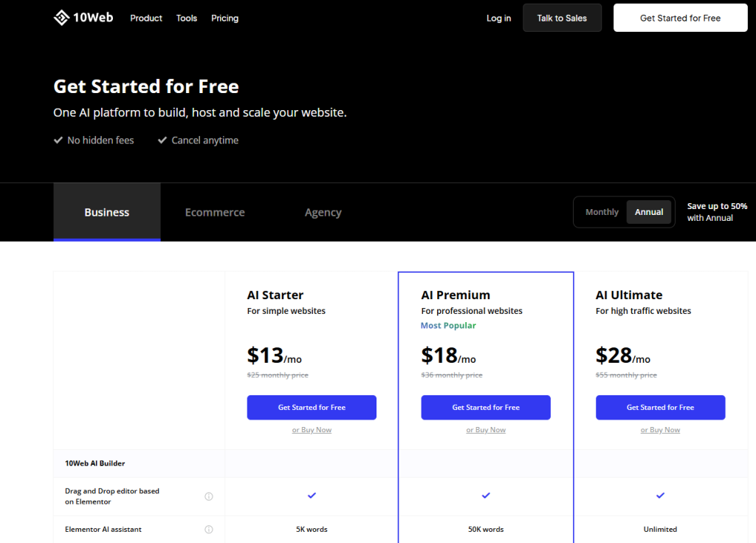Screen dimensions: 756x543
Task: Get started free with AI Starter plan
Action: pyautogui.click(x=312, y=407)
